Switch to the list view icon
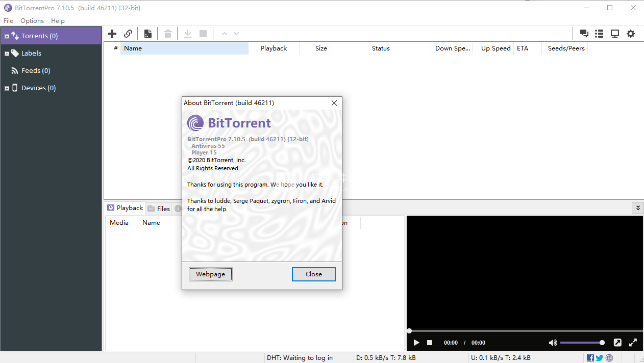 pyautogui.click(x=599, y=34)
